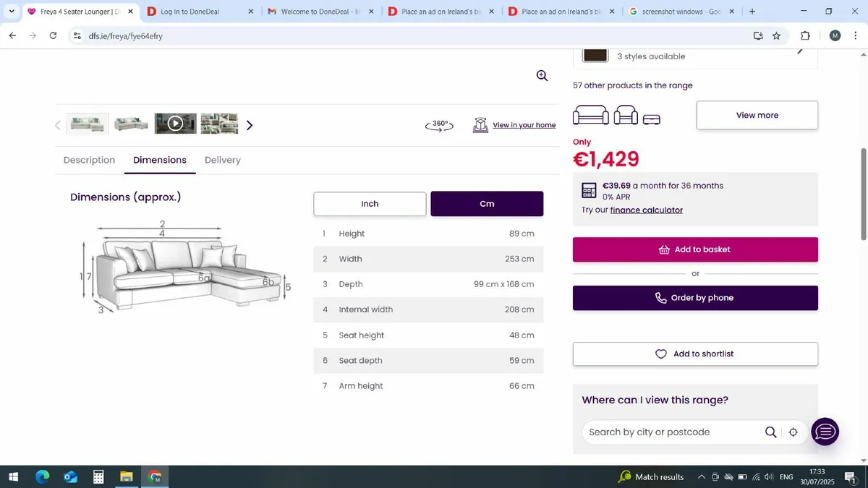Open the chat bubble widget
868x488 pixels.
point(825,432)
